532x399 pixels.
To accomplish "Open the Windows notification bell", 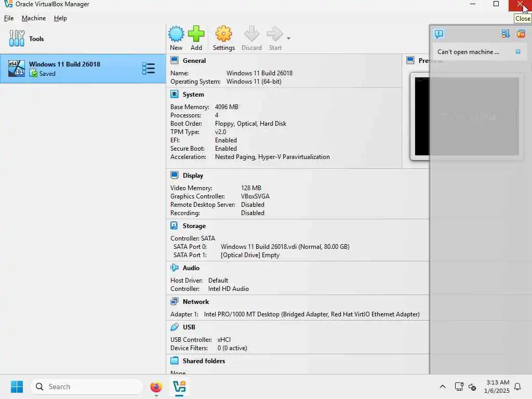I will point(517,387).
